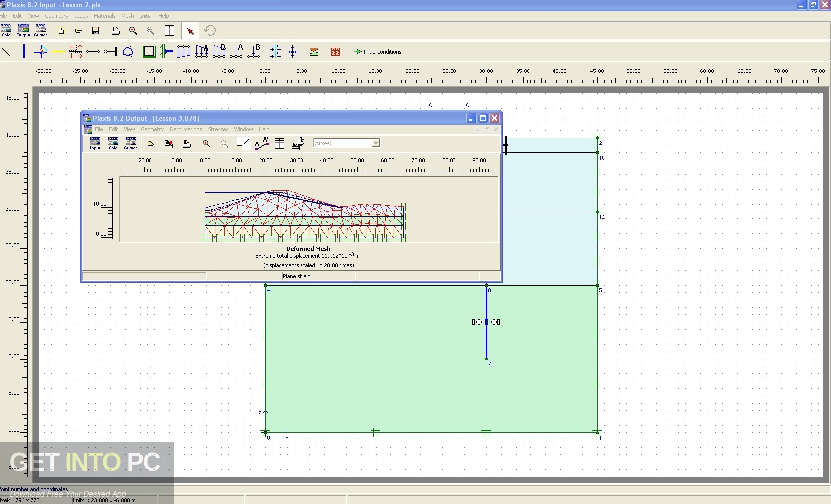Open the coordinates table in Input toolbar
Image resolution: width=831 pixels, height=504 pixels.
click(x=170, y=31)
